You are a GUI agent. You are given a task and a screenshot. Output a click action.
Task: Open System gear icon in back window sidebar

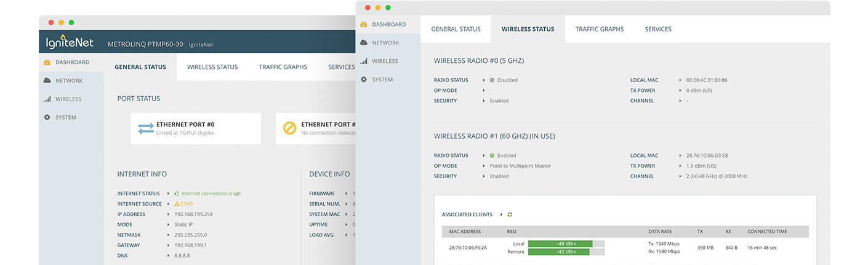[47, 117]
